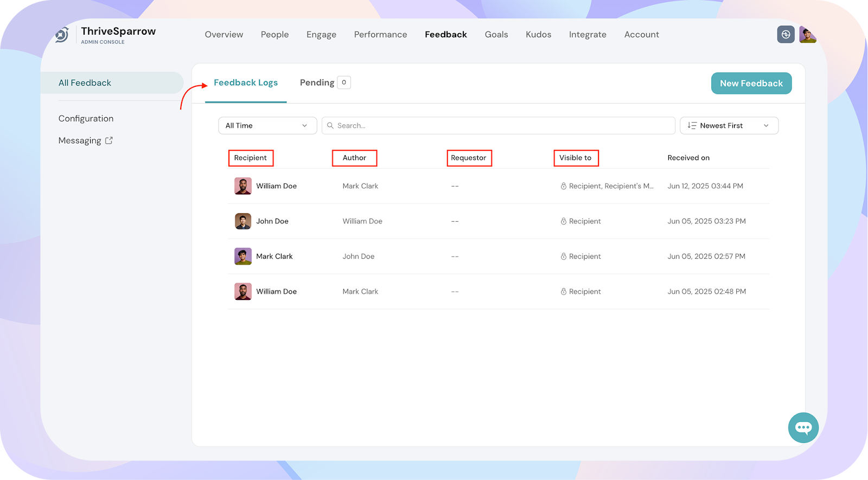The image size is (868, 480).
Task: Open the Goals menu
Action: [496, 35]
